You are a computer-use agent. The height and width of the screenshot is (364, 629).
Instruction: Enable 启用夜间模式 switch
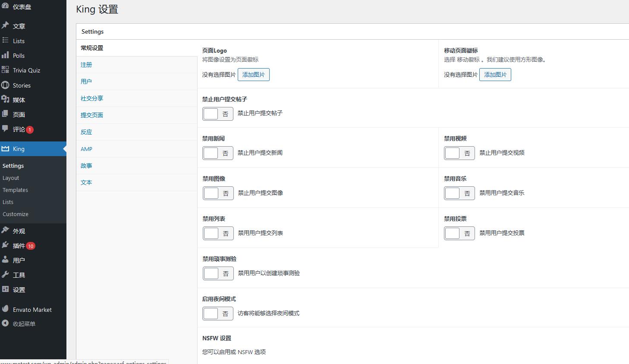[x=218, y=314]
